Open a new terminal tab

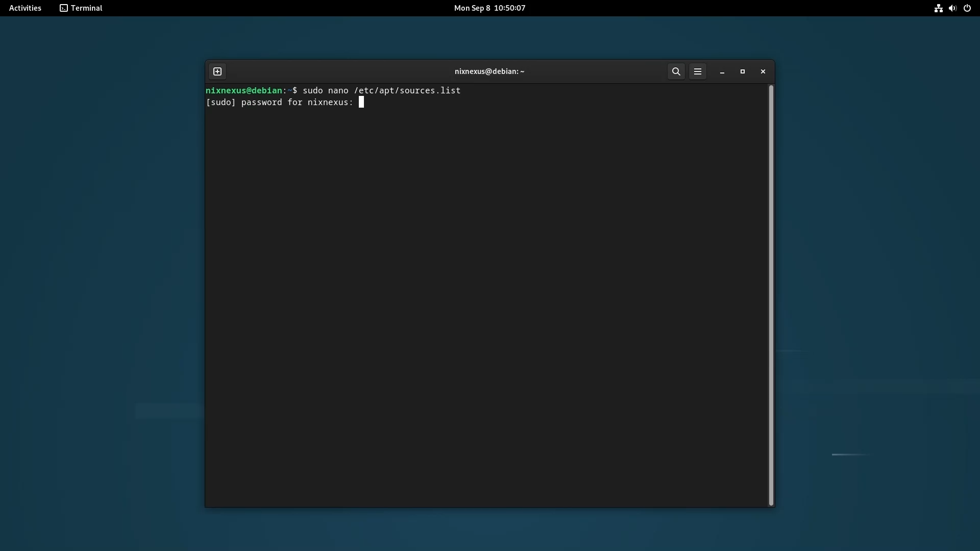(x=217, y=71)
